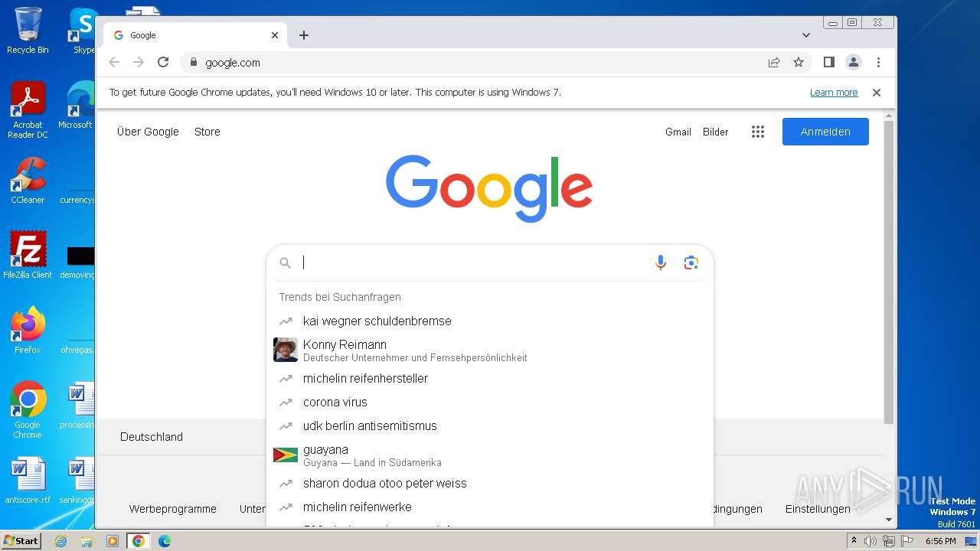Select suggestion udk berlin antisemitismus
The image size is (980, 551).
point(490,426)
